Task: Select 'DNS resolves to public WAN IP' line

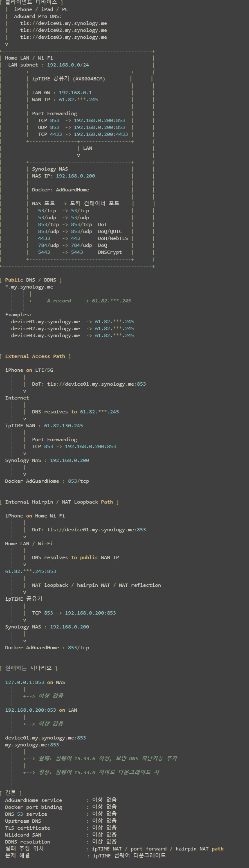Action: point(76,557)
